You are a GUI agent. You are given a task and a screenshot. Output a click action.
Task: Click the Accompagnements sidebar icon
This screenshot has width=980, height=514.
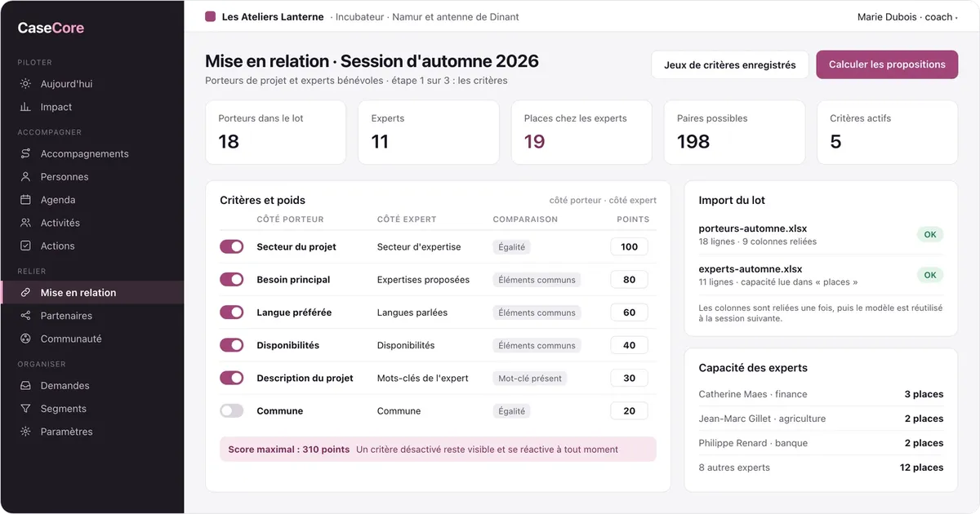click(25, 153)
